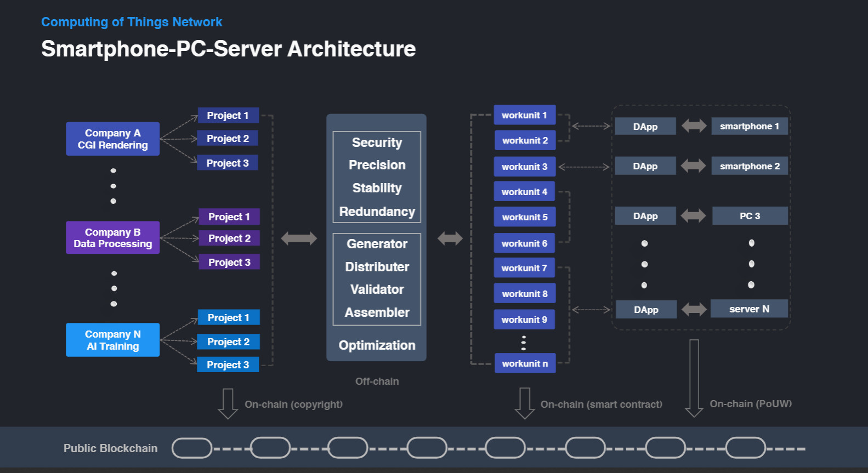Select the workunit 2 box
The width and height of the screenshot is (868, 473).
tap(525, 140)
